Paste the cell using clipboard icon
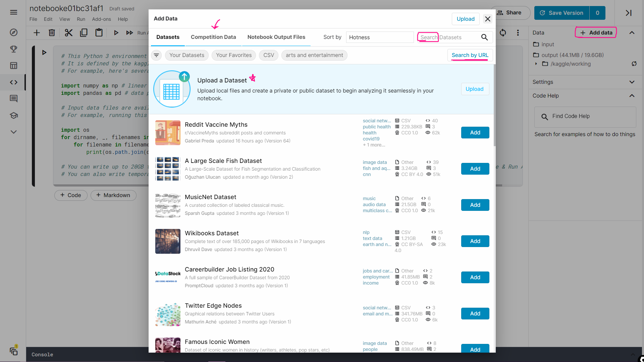This screenshot has height=362, width=644. coord(99,33)
